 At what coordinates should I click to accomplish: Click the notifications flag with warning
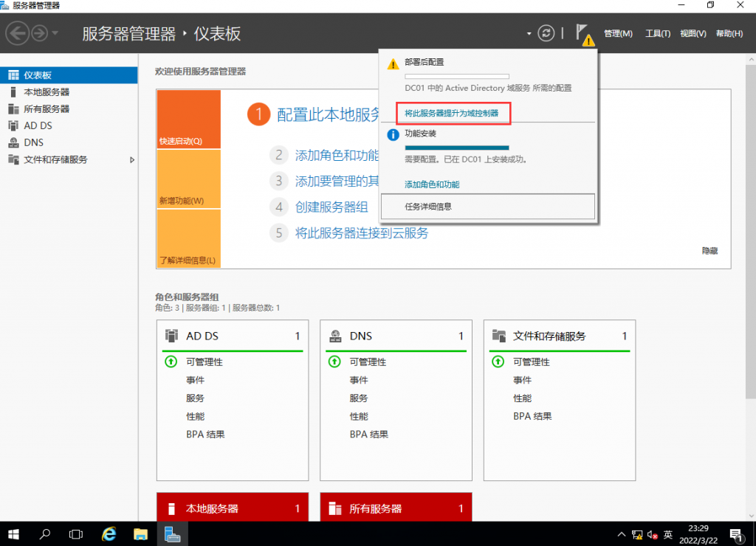[x=585, y=35]
